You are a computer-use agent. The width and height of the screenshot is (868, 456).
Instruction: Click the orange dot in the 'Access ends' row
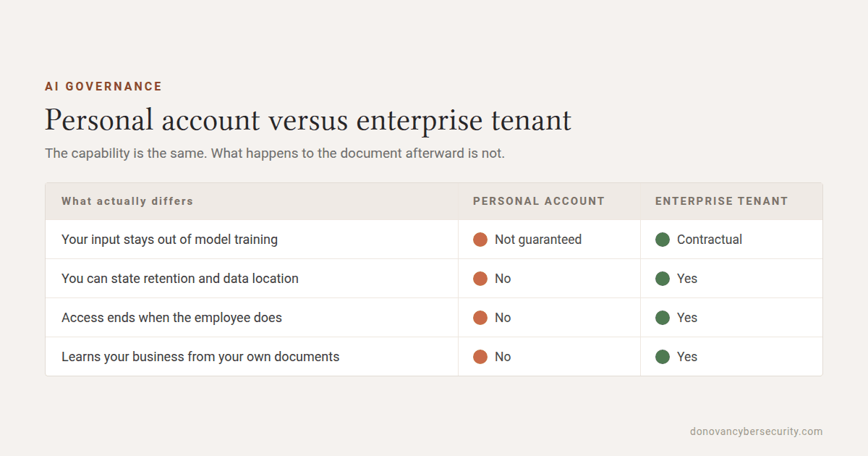pyautogui.click(x=480, y=318)
